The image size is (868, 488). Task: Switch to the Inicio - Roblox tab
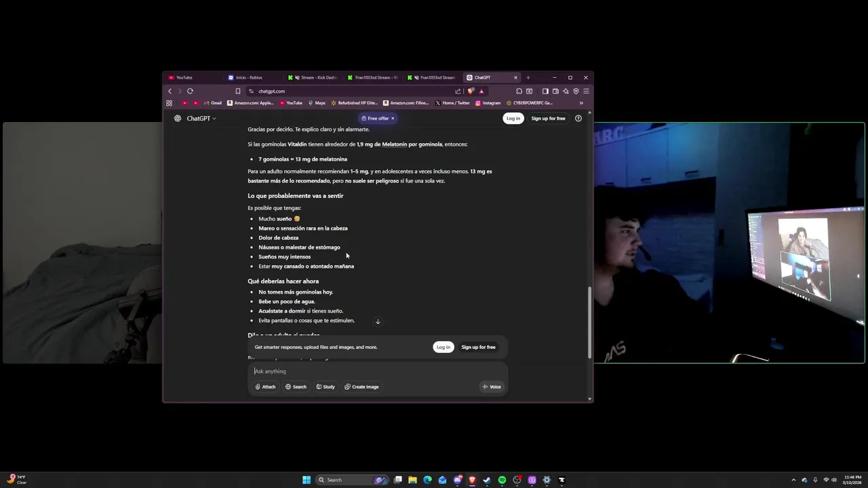(x=252, y=77)
